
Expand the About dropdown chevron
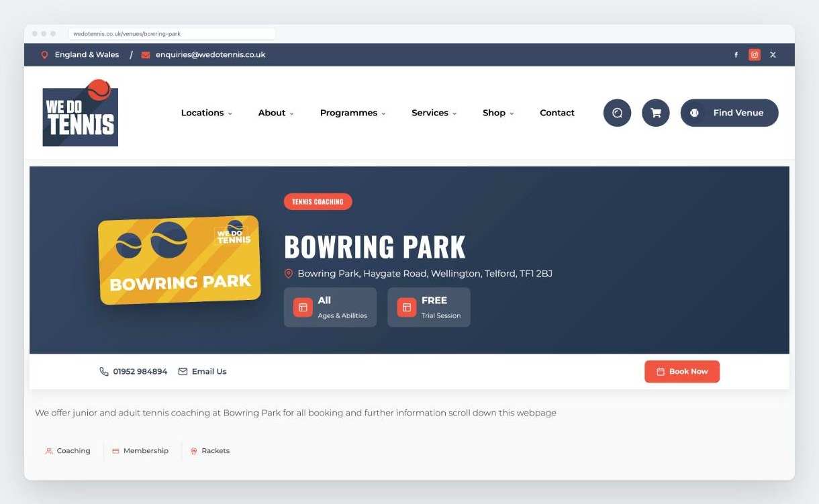(292, 113)
